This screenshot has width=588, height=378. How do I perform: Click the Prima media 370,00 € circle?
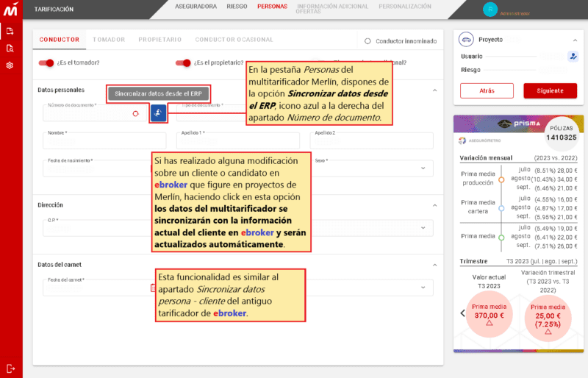[x=489, y=315]
